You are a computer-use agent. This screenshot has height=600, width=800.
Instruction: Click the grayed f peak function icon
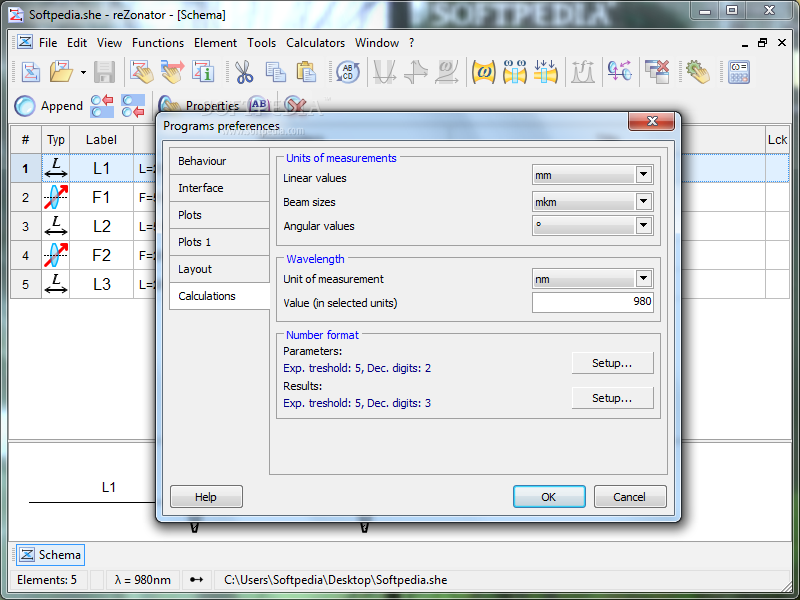click(x=583, y=72)
